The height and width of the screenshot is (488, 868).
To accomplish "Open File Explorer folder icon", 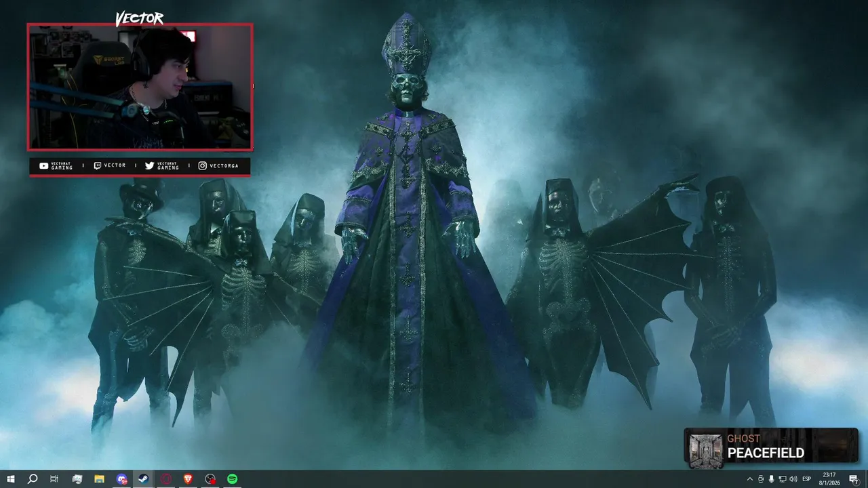I will pyautogui.click(x=99, y=479).
